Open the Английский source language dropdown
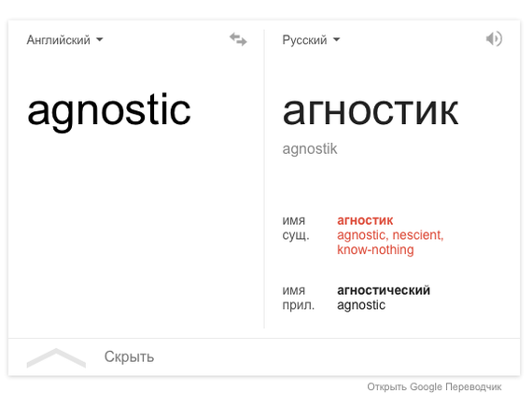This screenshot has width=532, height=405. [x=64, y=40]
